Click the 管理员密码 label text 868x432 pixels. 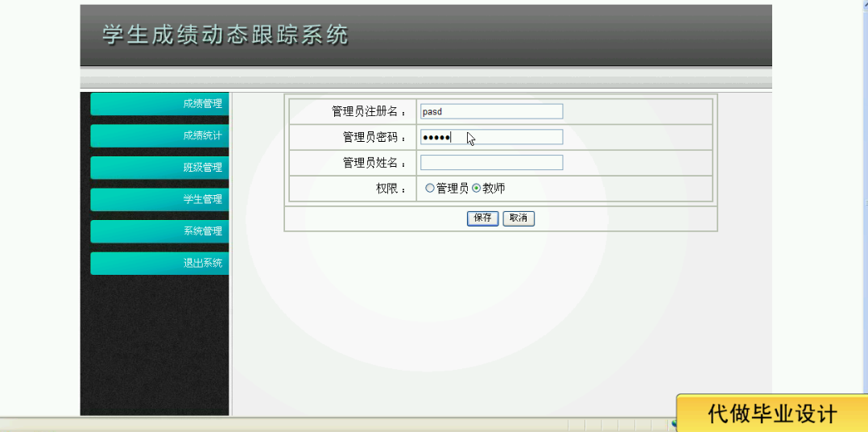(374, 137)
